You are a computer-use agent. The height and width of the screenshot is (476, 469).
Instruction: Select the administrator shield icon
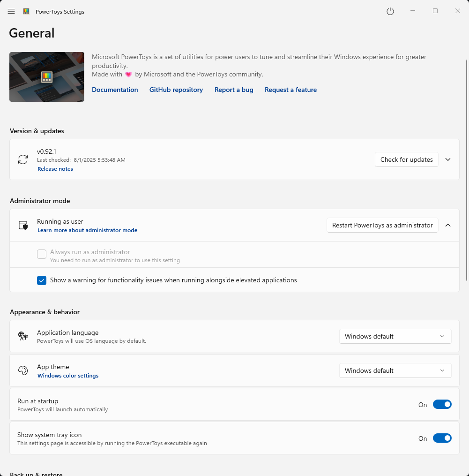23,225
